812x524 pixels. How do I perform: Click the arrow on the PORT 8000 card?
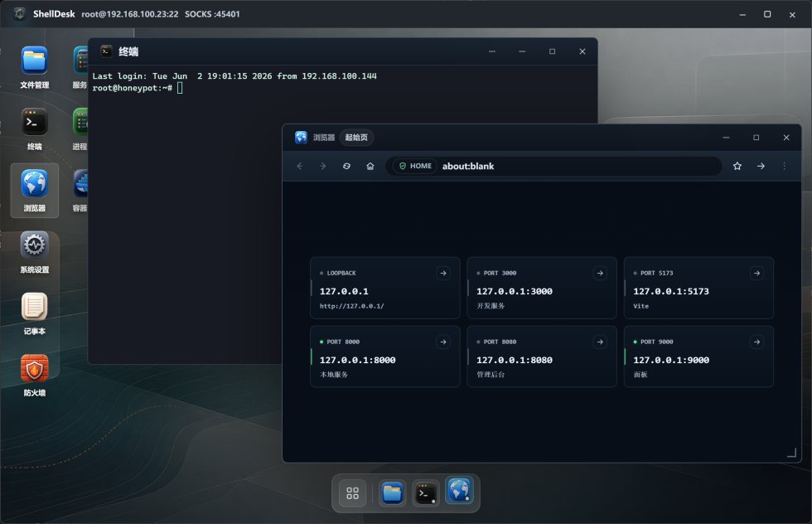(443, 342)
